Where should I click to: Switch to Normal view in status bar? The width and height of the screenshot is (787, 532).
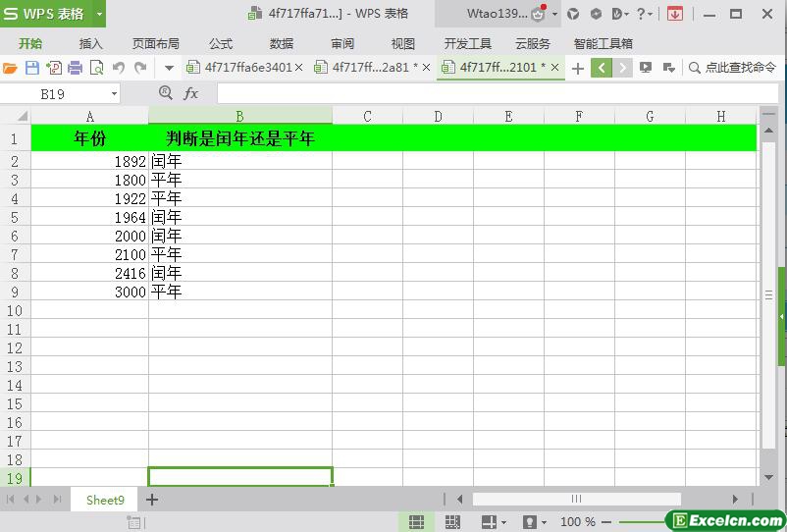(x=416, y=522)
